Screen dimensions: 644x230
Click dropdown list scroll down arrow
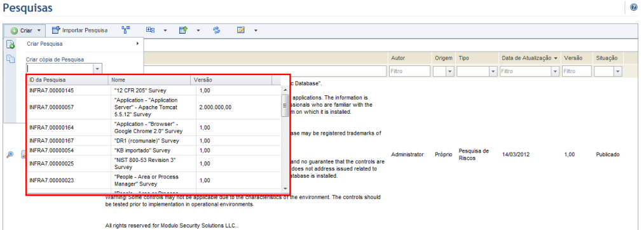coord(285,189)
